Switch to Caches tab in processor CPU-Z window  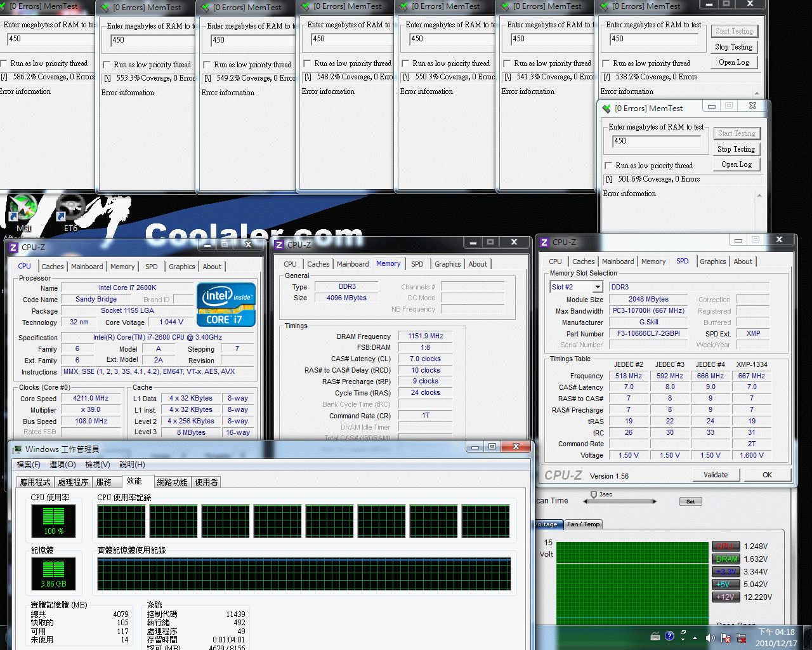(53, 267)
